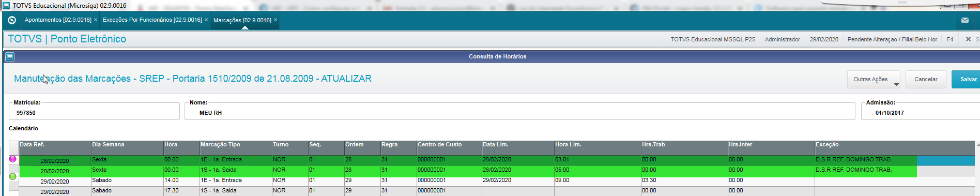980x196 pixels.
Task: Click the Ordem column header
Action: coord(362,148)
